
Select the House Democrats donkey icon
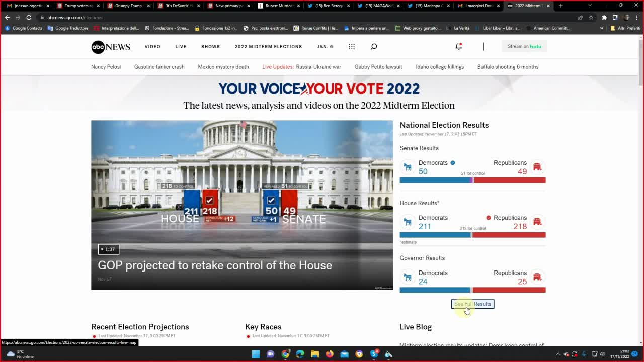point(408,222)
